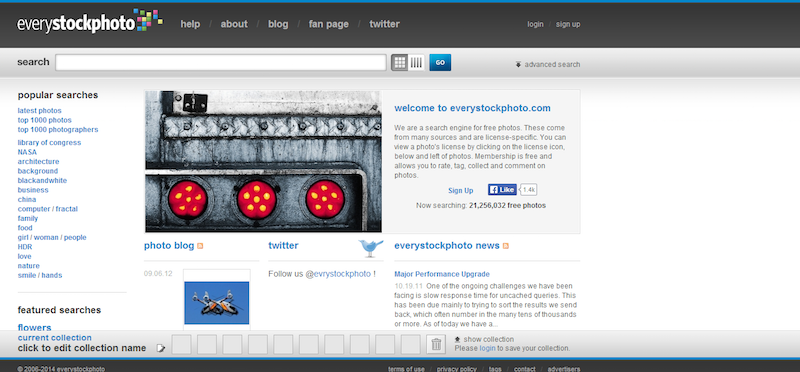This screenshot has width=800, height=372.
Task: Switch to grid view layout icon
Action: (400, 63)
